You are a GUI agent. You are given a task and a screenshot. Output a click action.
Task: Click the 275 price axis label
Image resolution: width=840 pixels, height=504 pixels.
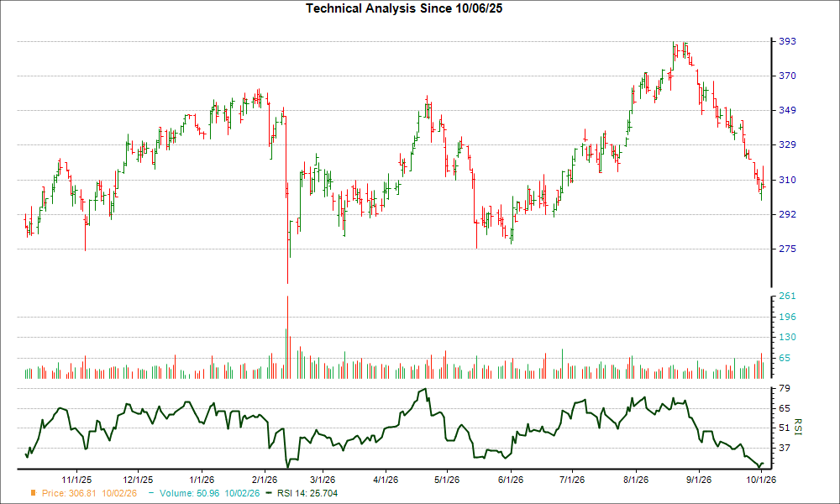pyautogui.click(x=787, y=249)
